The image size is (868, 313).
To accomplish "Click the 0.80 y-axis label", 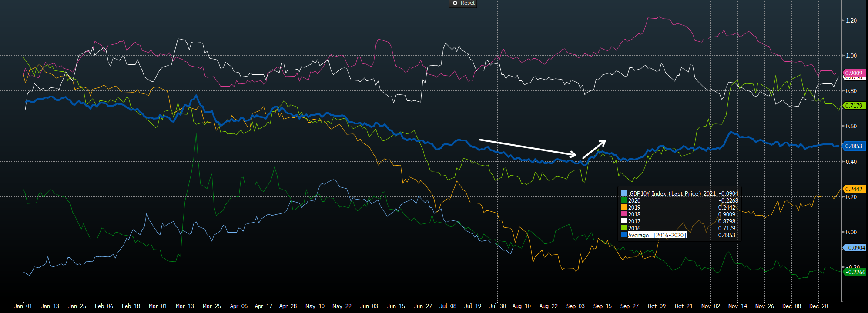I will coord(851,91).
